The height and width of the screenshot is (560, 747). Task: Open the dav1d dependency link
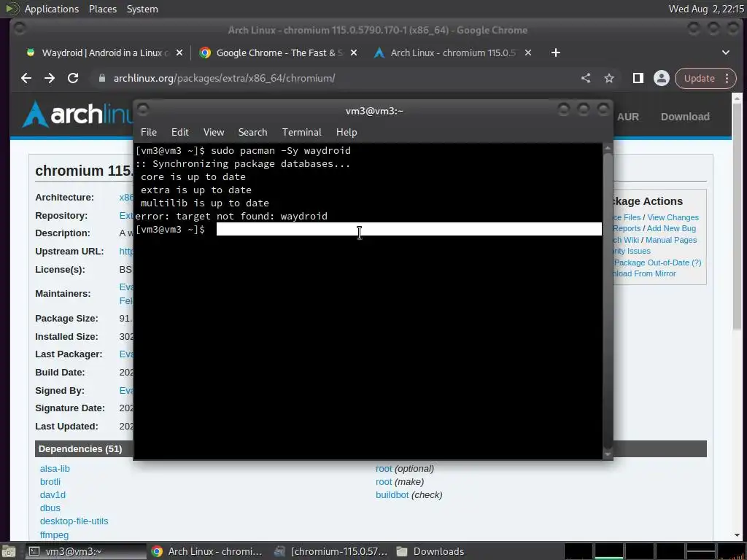53,495
